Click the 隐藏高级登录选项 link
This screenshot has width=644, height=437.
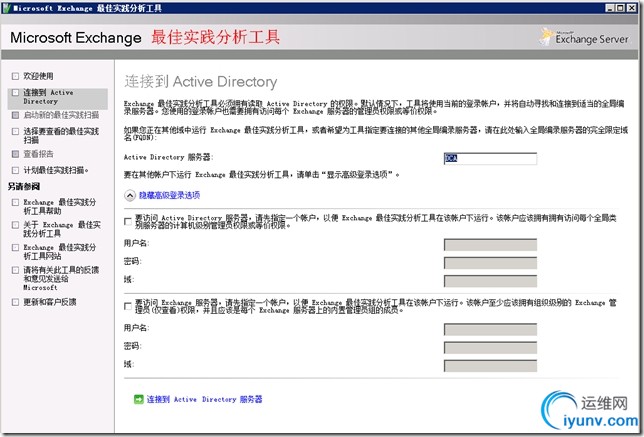170,196
